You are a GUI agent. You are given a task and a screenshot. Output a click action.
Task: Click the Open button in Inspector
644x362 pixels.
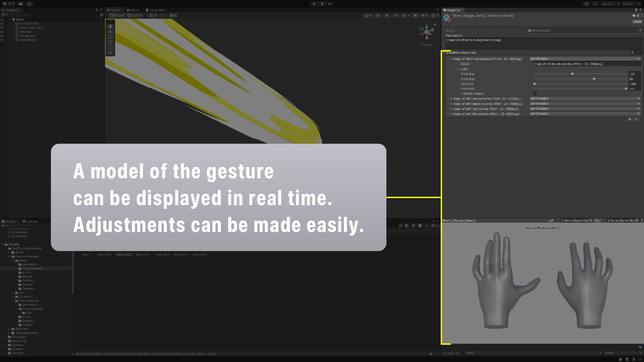coord(637,21)
